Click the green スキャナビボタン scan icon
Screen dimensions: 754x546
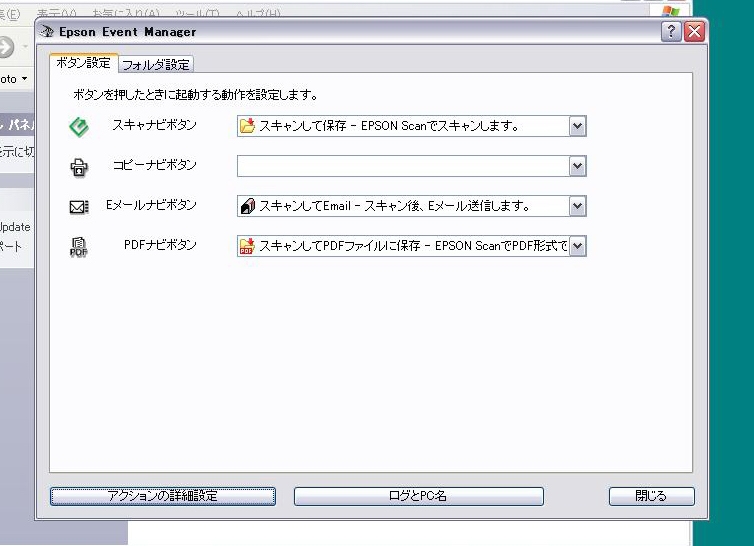79,127
